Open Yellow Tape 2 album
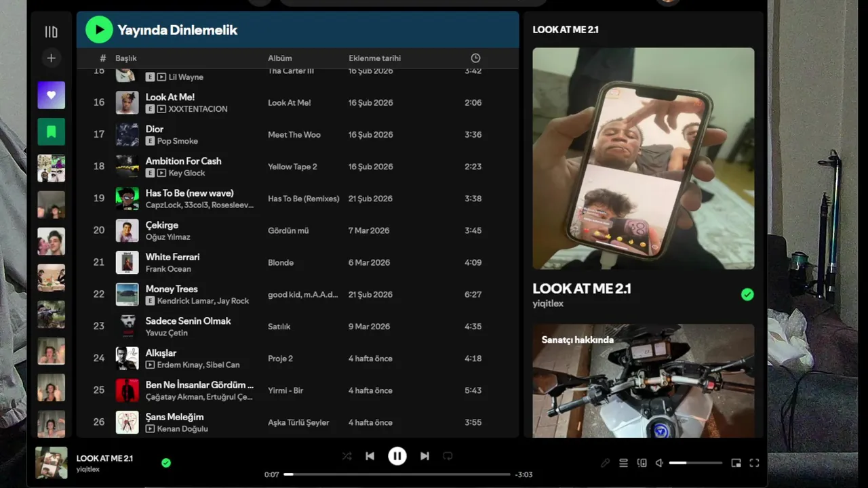Image resolution: width=868 pixels, height=488 pixels. tap(292, 167)
